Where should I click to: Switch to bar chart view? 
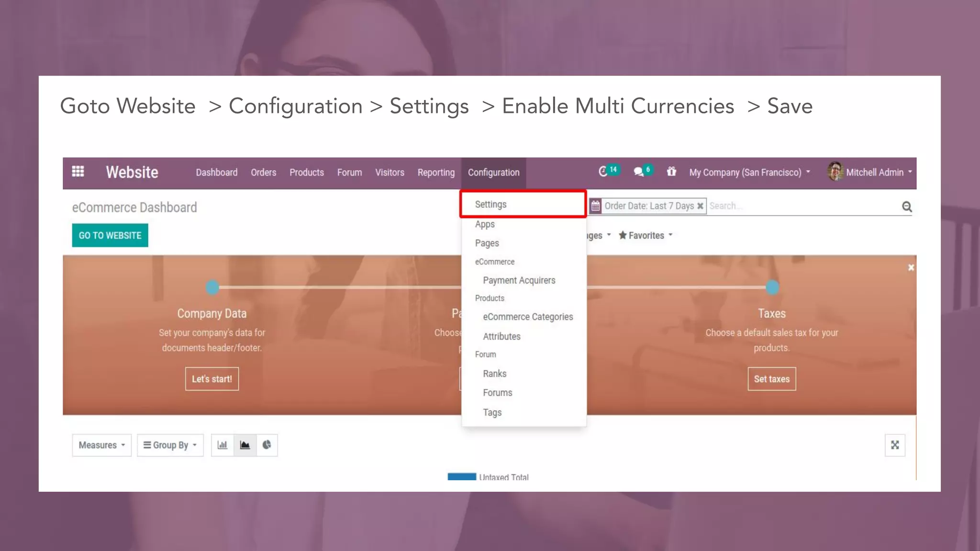coord(223,445)
